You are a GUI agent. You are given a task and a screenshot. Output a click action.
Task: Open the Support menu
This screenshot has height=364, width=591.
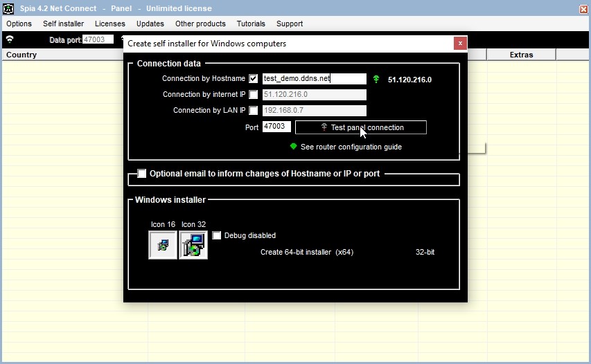[290, 24]
